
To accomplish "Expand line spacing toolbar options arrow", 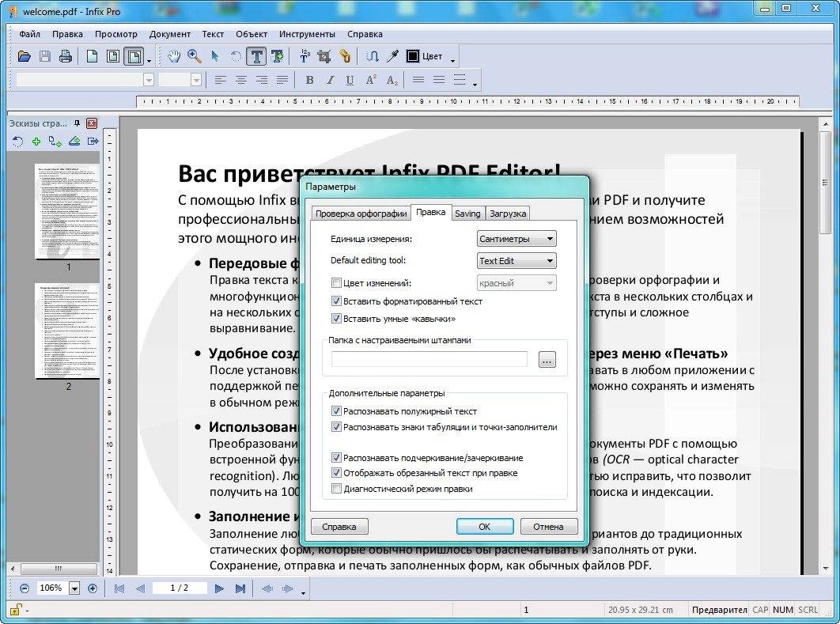I will (x=475, y=84).
